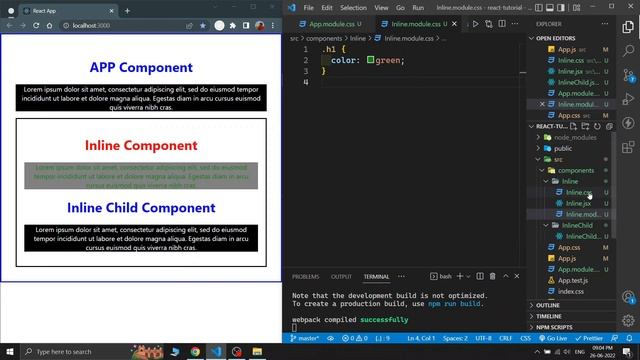Create a new file in REACT-TUTORIAL
This screenshot has width=640, height=360.
573,126
